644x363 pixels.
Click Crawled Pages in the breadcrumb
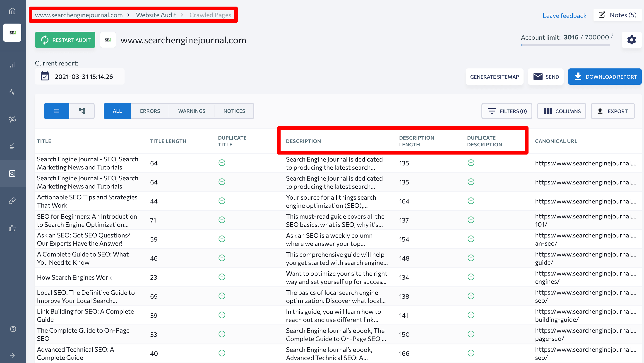[210, 15]
